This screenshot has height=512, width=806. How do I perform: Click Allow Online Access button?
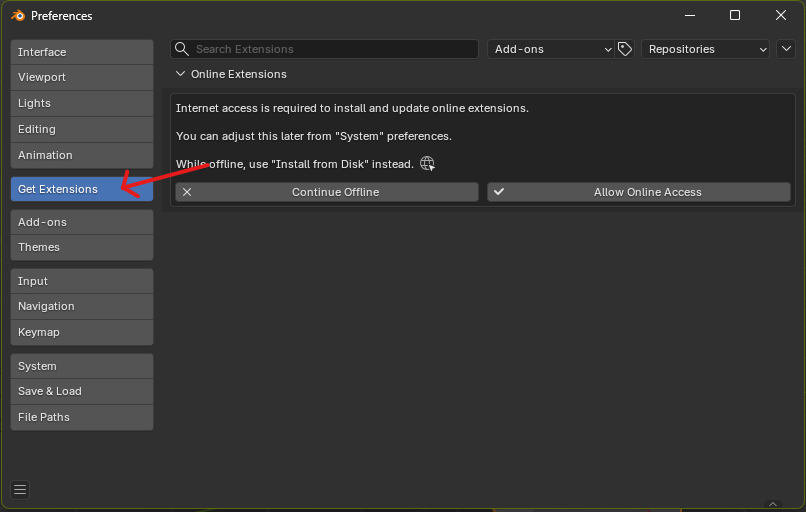point(639,192)
